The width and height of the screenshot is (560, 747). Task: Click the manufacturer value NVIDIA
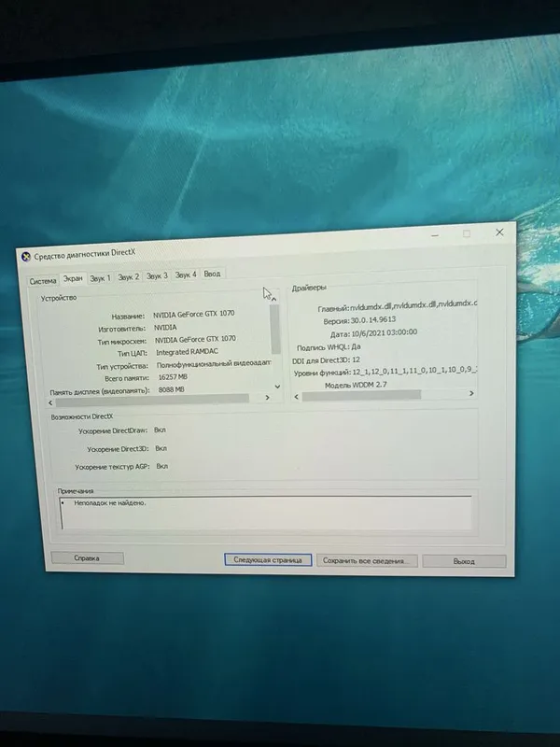click(x=165, y=328)
